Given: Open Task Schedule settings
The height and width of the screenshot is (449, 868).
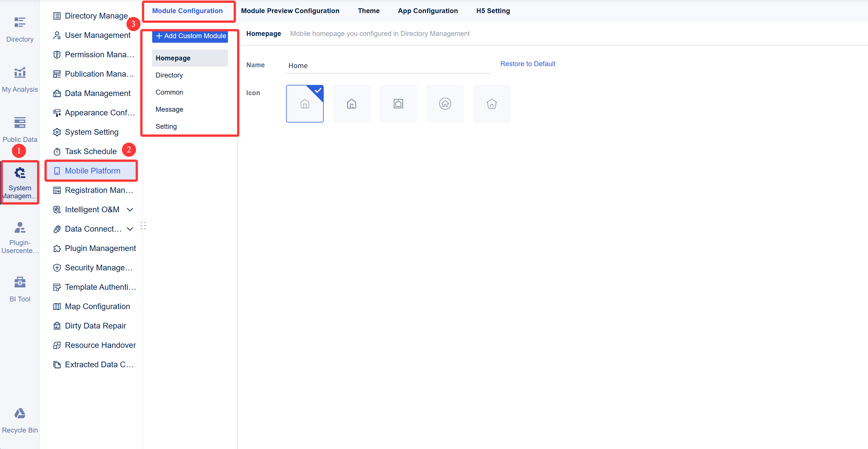Looking at the screenshot, I should (x=90, y=151).
